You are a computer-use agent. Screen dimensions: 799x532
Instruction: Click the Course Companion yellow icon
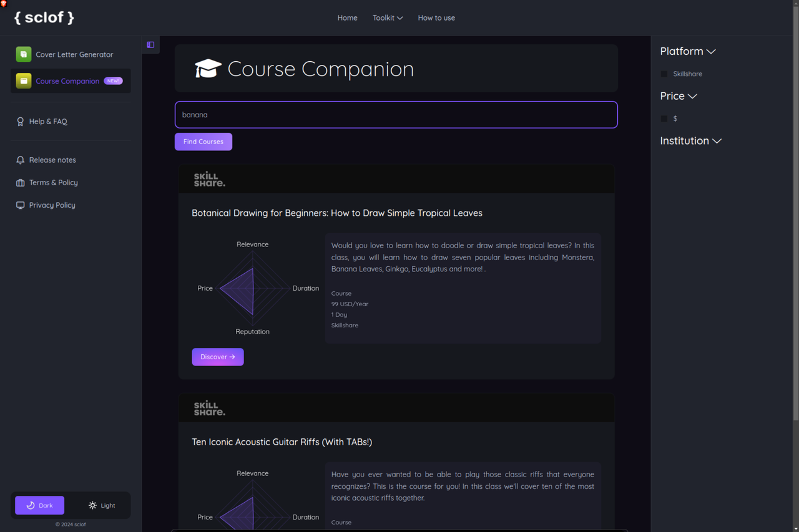pos(24,80)
